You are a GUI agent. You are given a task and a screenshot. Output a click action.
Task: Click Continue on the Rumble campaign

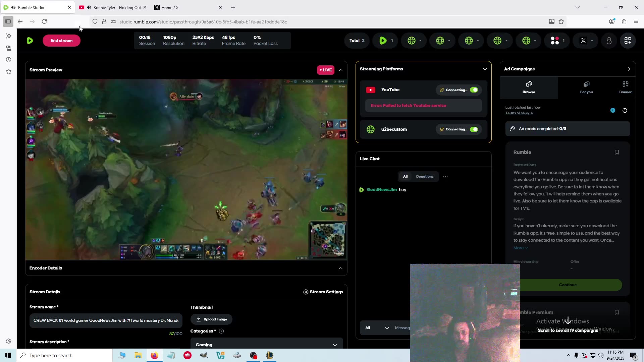click(568, 285)
